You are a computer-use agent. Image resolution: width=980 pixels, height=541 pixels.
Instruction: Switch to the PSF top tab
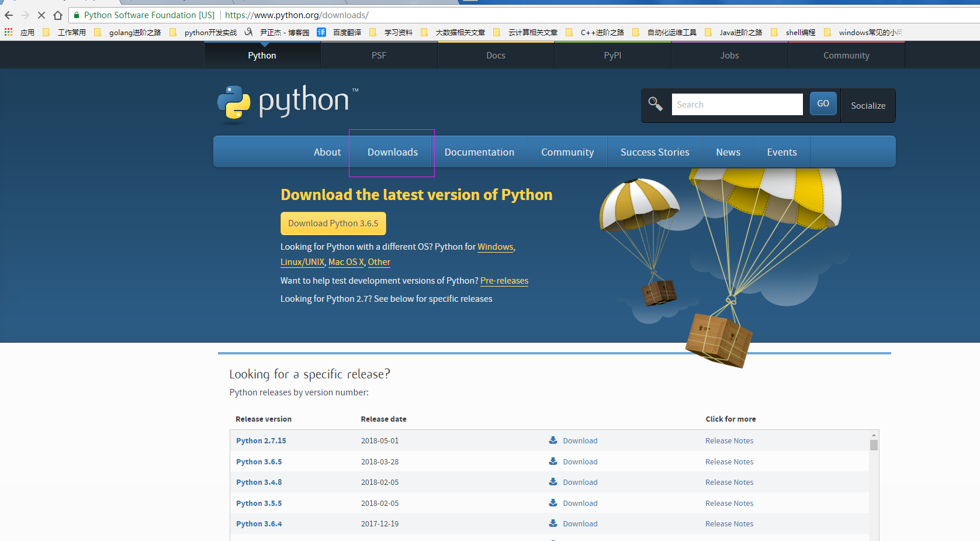(x=379, y=55)
